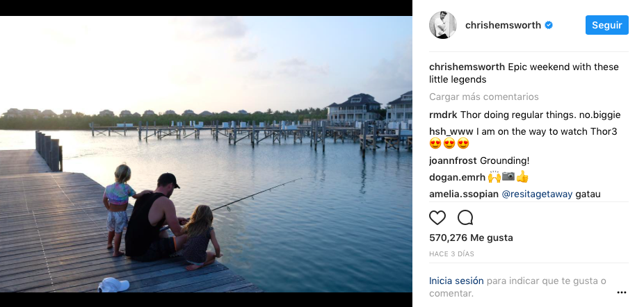The height and width of the screenshot is (307, 644).
Task: Follow the @resitagetaway mention link
Action: click(x=537, y=194)
